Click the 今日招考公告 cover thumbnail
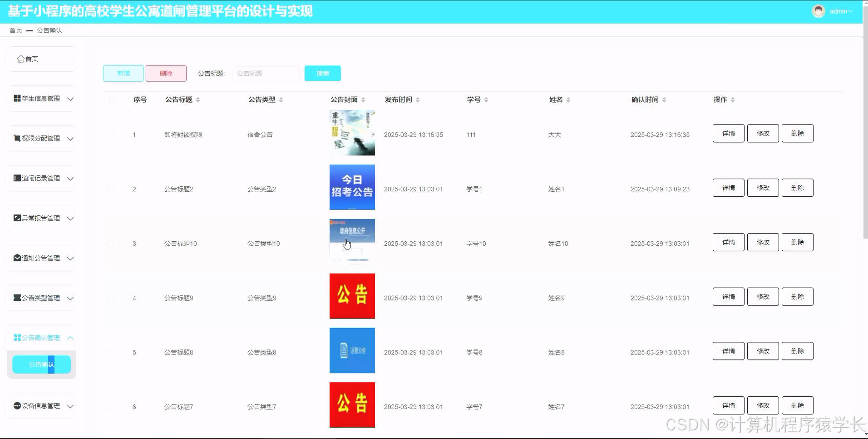 pos(352,187)
